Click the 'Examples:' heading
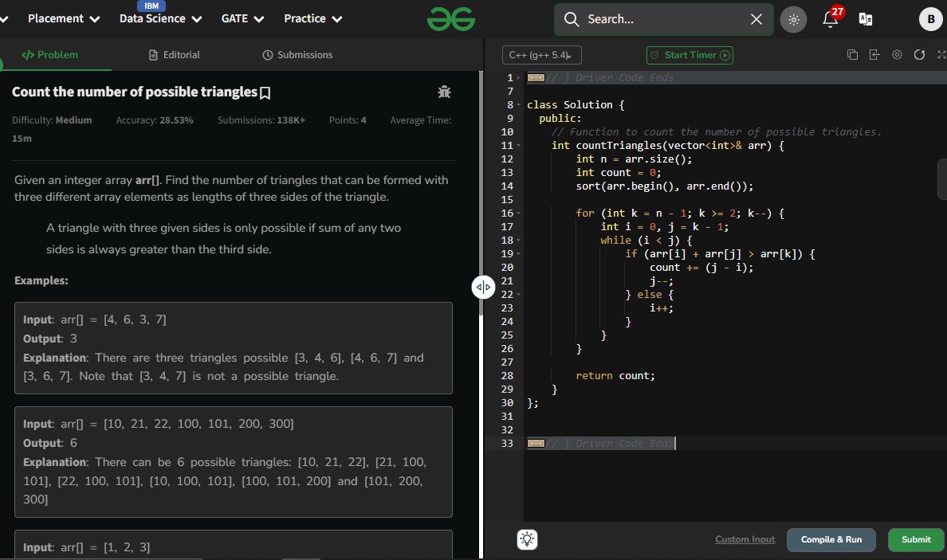 [41, 280]
